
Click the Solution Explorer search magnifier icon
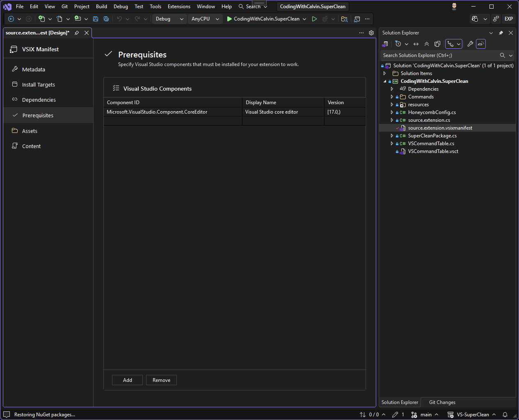(502, 55)
